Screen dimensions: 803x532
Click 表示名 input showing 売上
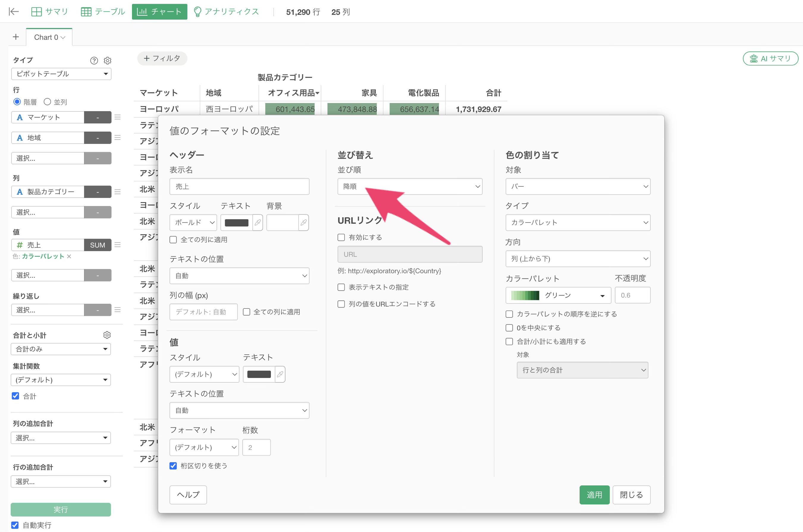pos(239,186)
